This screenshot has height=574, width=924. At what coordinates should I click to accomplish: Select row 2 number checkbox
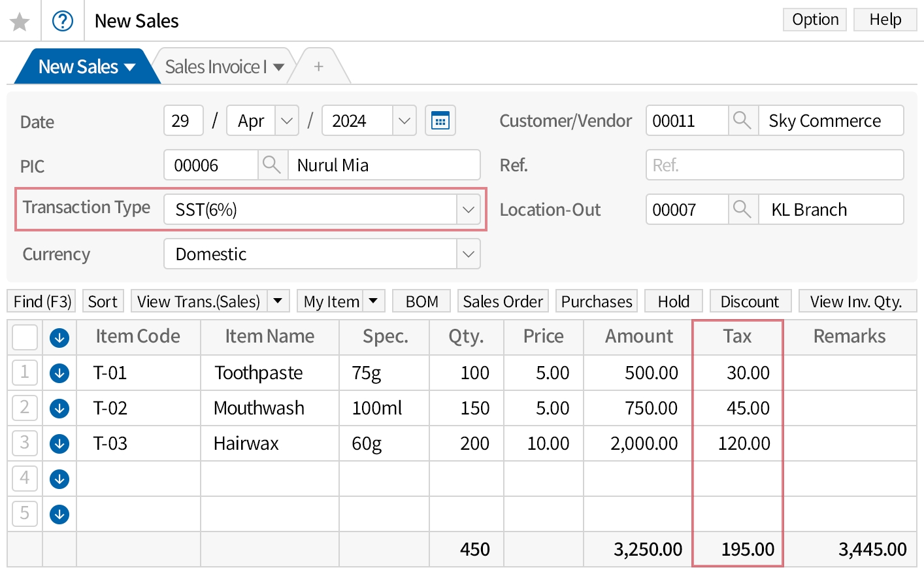click(25, 408)
